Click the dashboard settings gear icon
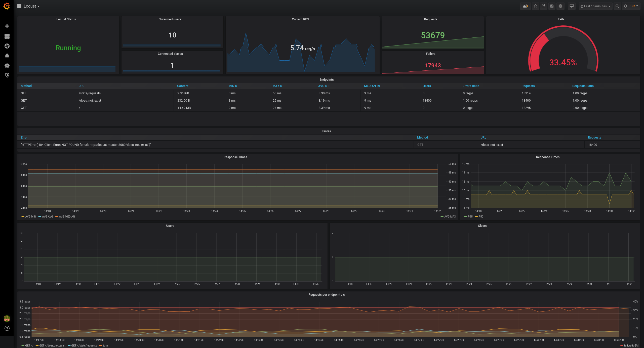 tap(560, 6)
